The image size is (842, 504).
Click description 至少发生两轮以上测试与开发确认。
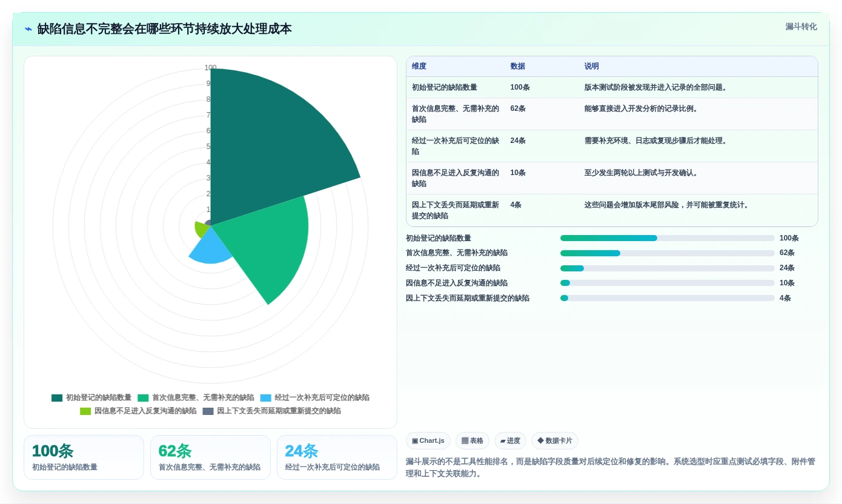pyautogui.click(x=641, y=173)
